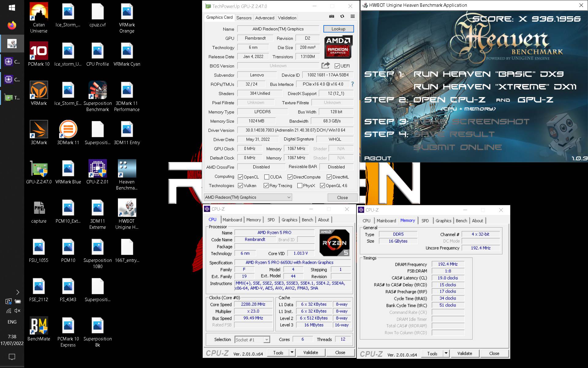
Task: Open Superposition Benchmark desktop icon
Action: tap(97, 96)
